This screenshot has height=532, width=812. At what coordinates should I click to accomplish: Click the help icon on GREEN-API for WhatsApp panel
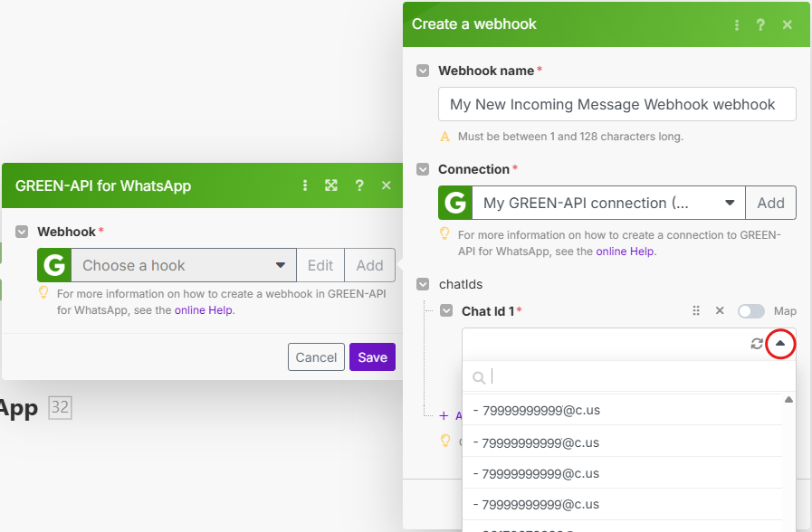tap(358, 185)
